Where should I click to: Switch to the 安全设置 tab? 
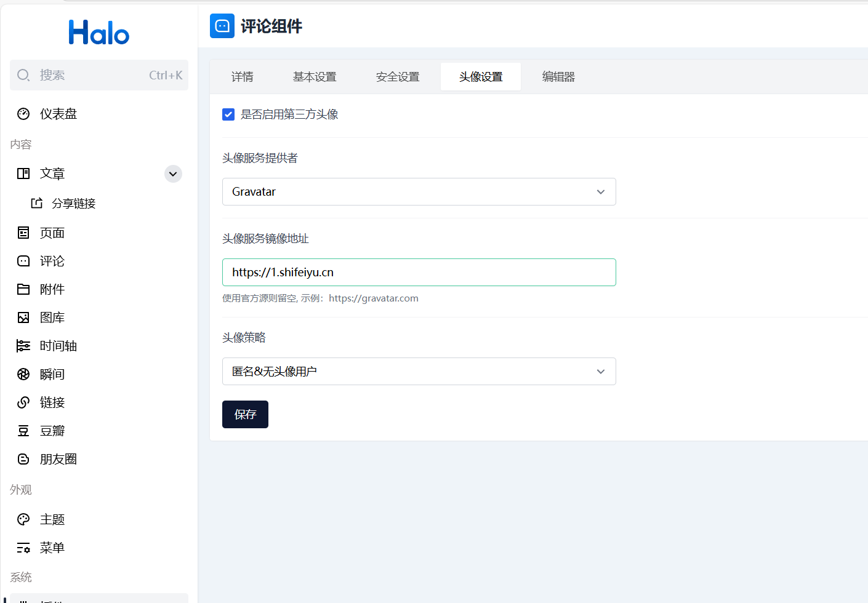[398, 77]
